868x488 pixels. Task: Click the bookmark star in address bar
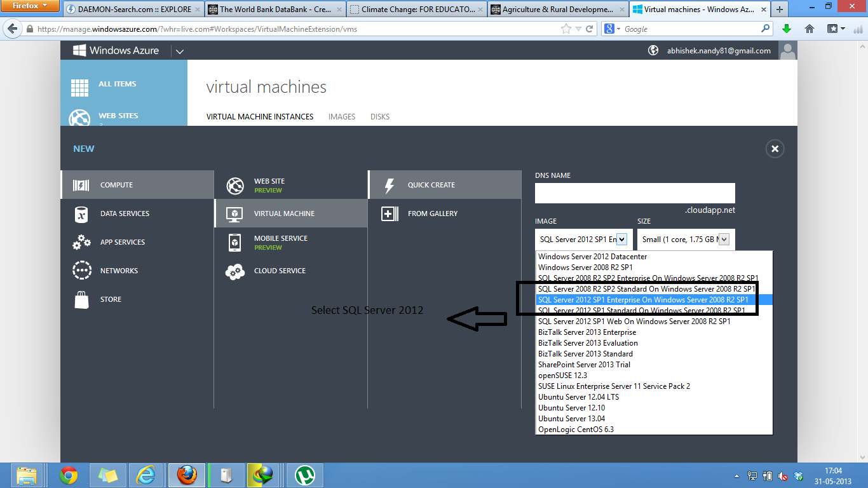coord(566,29)
